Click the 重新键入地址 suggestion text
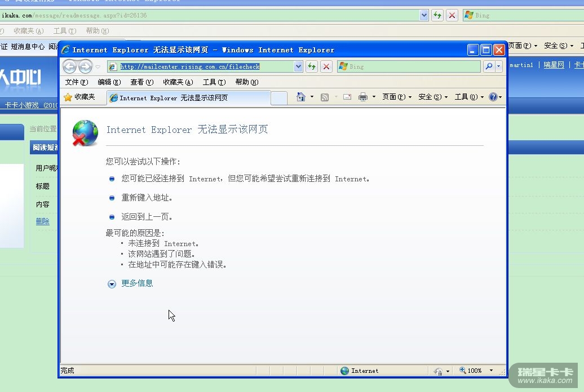Viewport: 584px width, 392px height. coord(147,198)
